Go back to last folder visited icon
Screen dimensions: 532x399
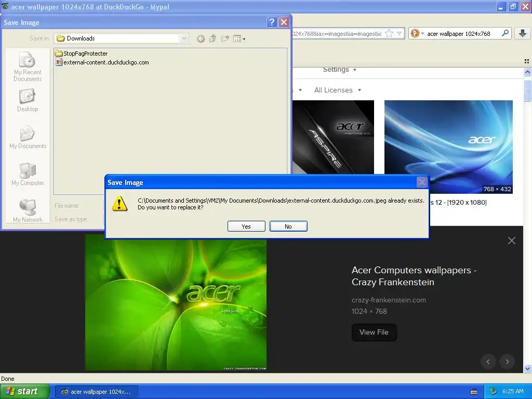(201, 38)
